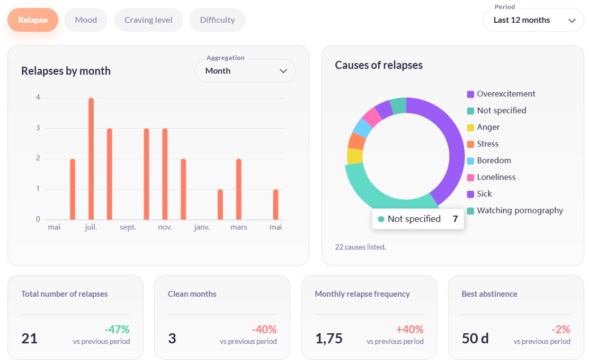This screenshot has height=364, width=589.
Task: Switch to the Difficulty tab
Action: [217, 20]
